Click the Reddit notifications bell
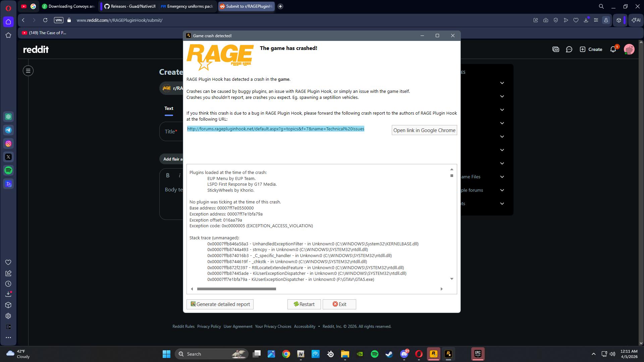644x362 pixels. (x=613, y=49)
